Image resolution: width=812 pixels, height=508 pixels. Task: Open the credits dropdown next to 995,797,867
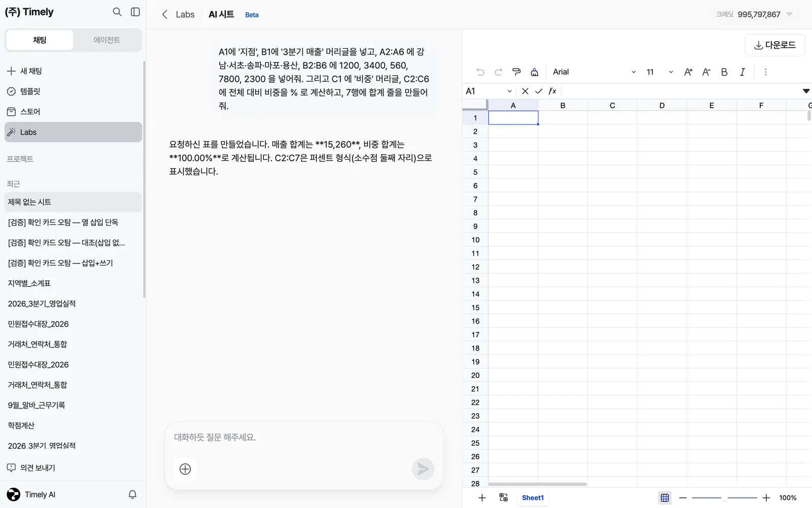tap(789, 14)
